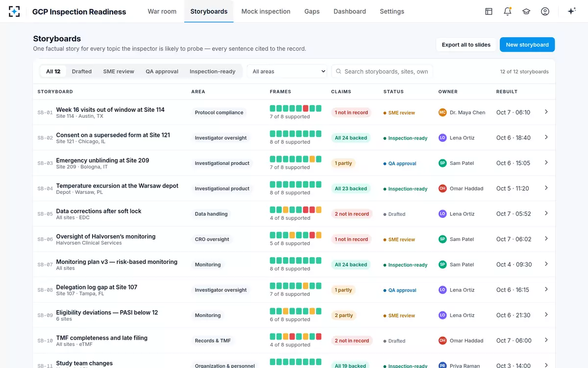The width and height of the screenshot is (588, 368).
Task: Click 'Delegation log gap at Site 107' title
Action: [97, 287]
